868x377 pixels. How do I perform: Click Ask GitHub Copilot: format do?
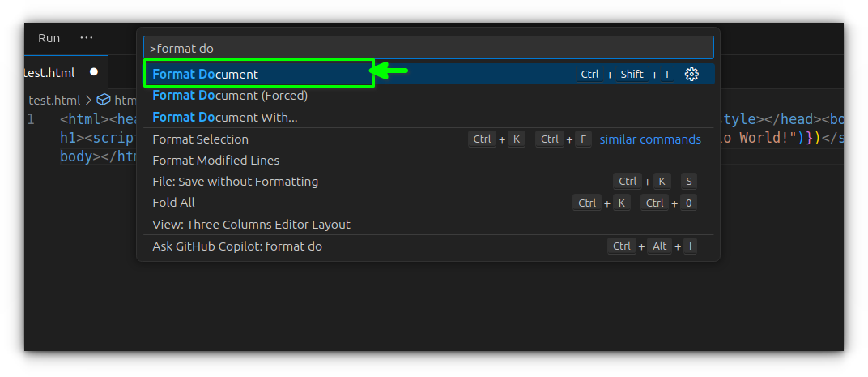pos(237,246)
